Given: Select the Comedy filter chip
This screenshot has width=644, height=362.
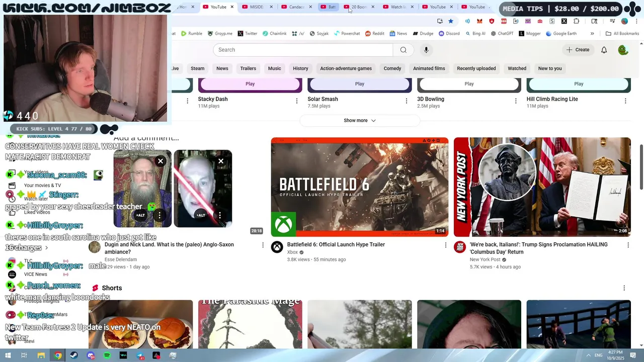Looking at the screenshot, I should [x=392, y=68].
